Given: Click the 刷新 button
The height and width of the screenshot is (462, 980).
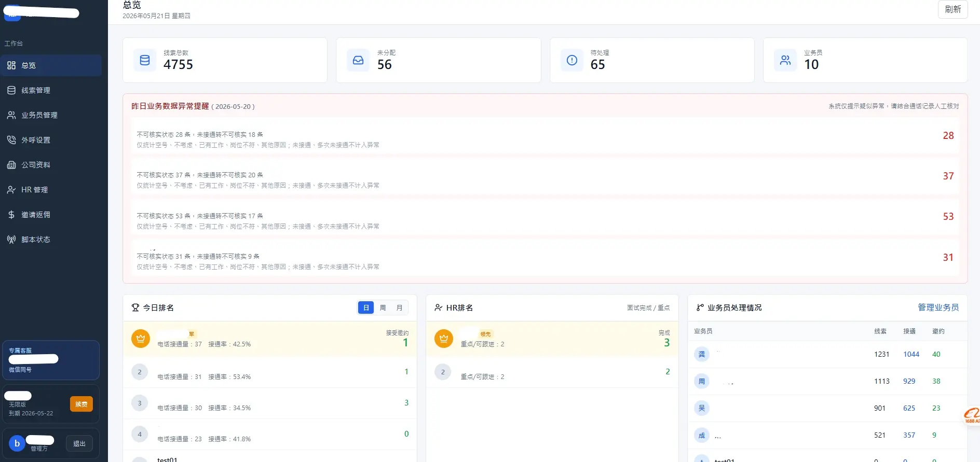Looking at the screenshot, I should tap(952, 9).
